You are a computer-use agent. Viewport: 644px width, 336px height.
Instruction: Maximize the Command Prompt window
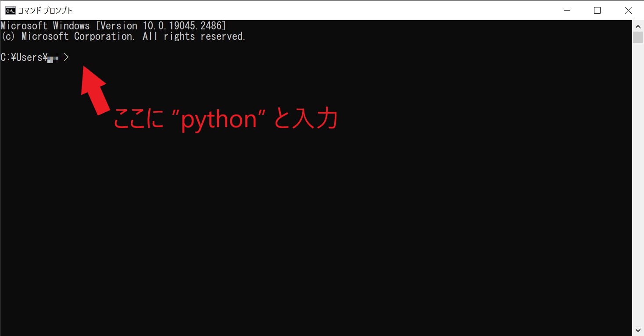pyautogui.click(x=597, y=10)
